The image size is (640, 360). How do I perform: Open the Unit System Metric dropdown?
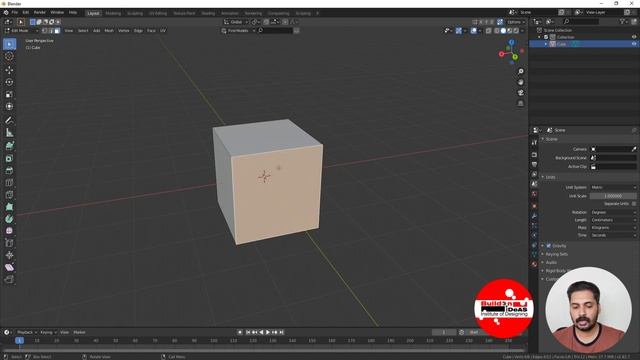613,187
